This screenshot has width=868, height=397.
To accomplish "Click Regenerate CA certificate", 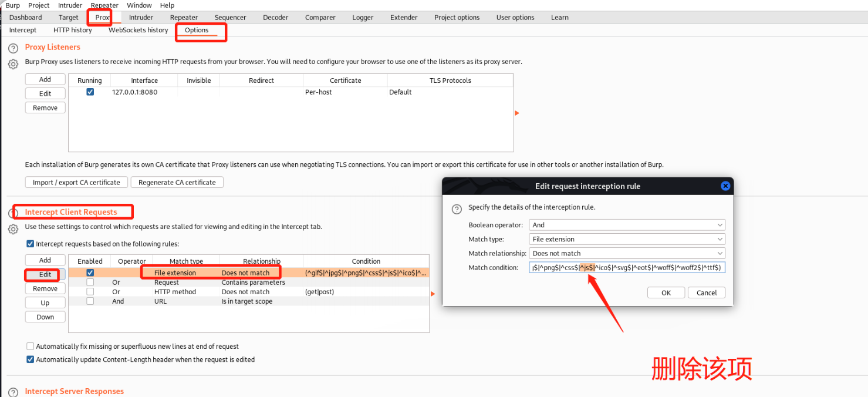I will (177, 183).
